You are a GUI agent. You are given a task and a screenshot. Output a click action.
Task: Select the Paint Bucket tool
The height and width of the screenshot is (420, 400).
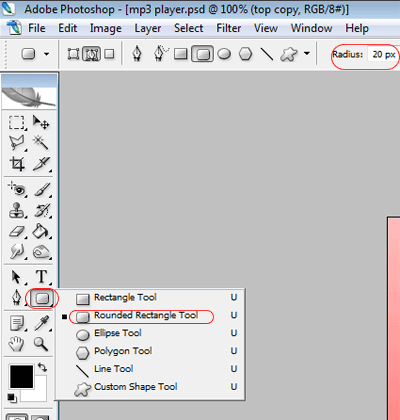(x=41, y=231)
